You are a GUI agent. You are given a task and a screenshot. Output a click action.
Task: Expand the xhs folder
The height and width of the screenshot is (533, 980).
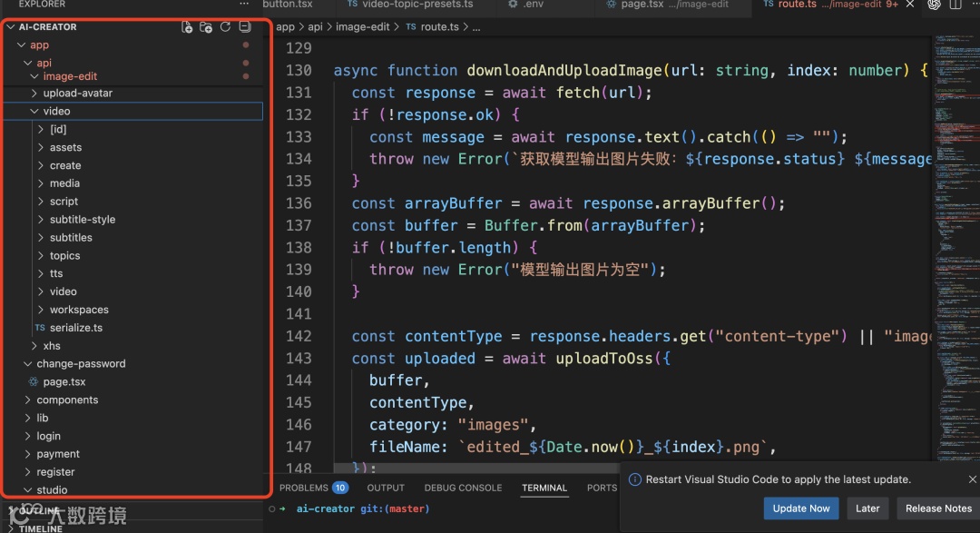pos(34,346)
